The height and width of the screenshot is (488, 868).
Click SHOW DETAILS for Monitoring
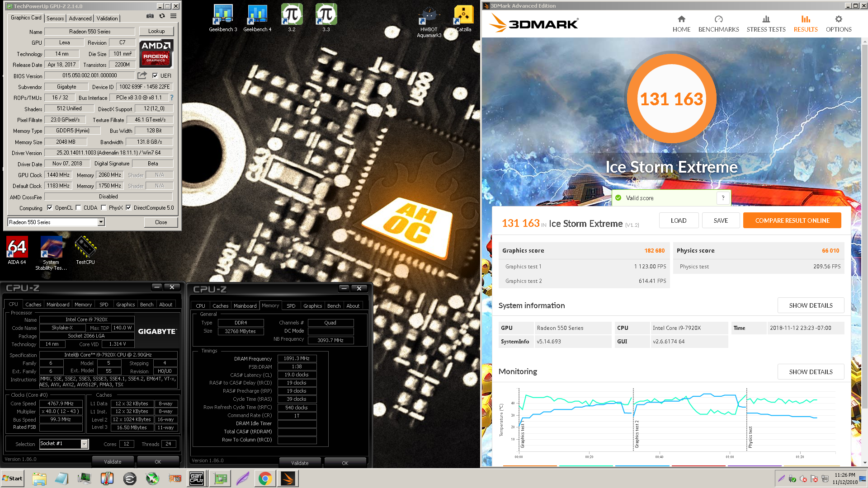811,372
